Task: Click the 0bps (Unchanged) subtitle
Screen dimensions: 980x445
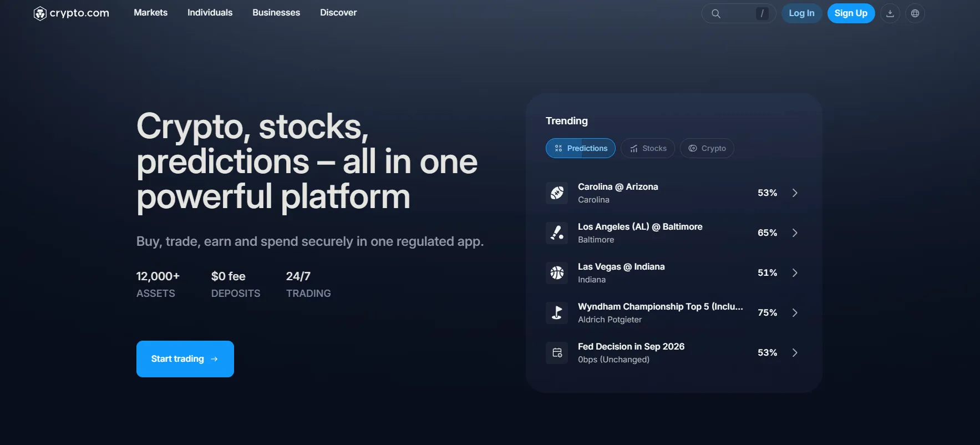Action: 613,360
